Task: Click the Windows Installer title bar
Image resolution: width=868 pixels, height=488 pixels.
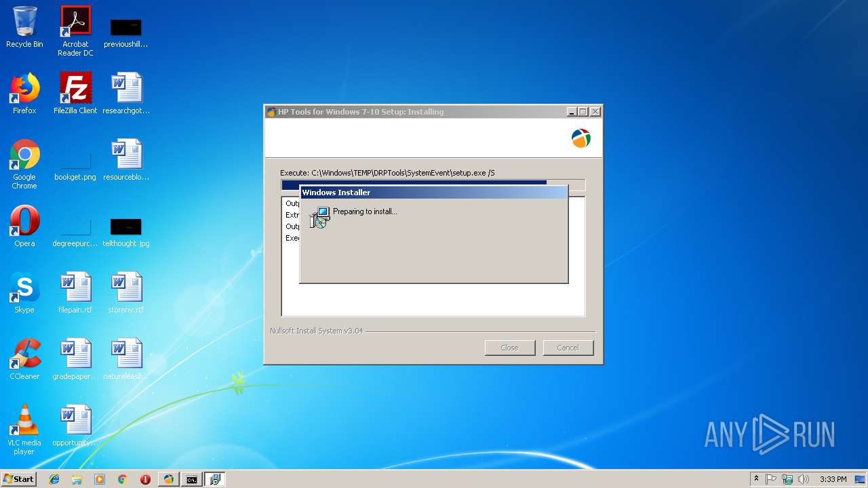Action: click(433, 192)
